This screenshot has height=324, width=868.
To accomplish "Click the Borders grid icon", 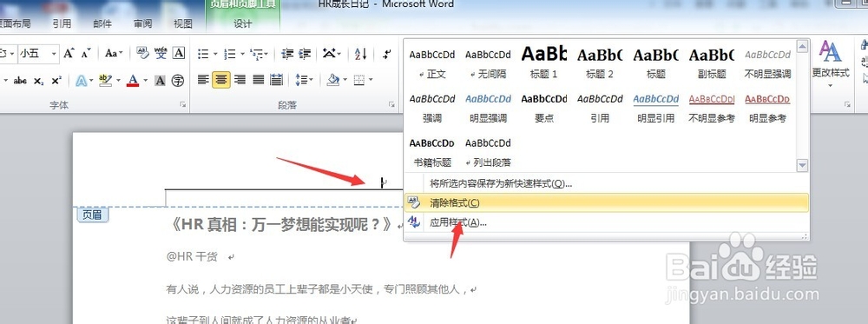I will [358, 80].
